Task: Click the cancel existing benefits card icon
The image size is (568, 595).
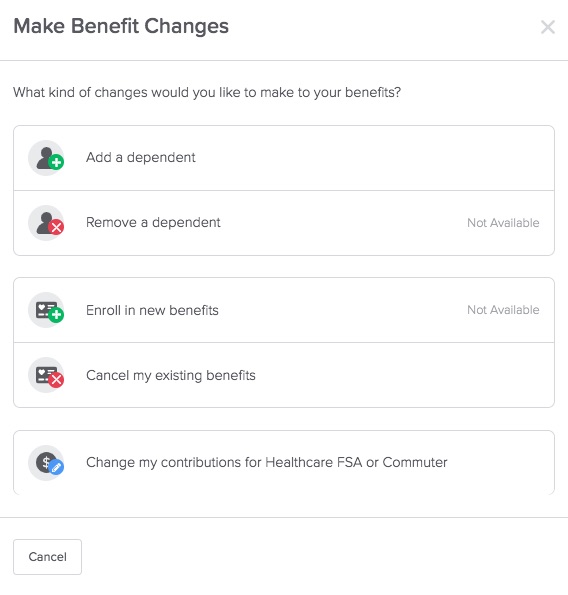Action: [x=46, y=375]
